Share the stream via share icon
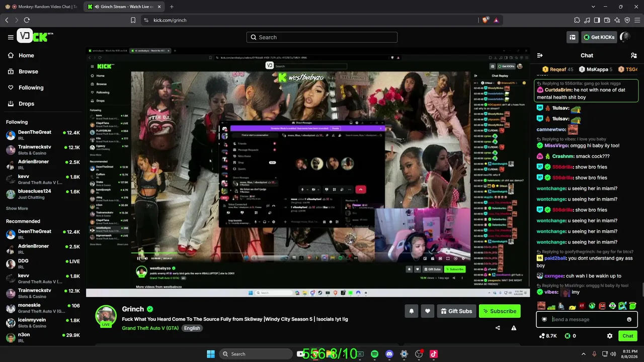This screenshot has height=362, width=644. 498,328
